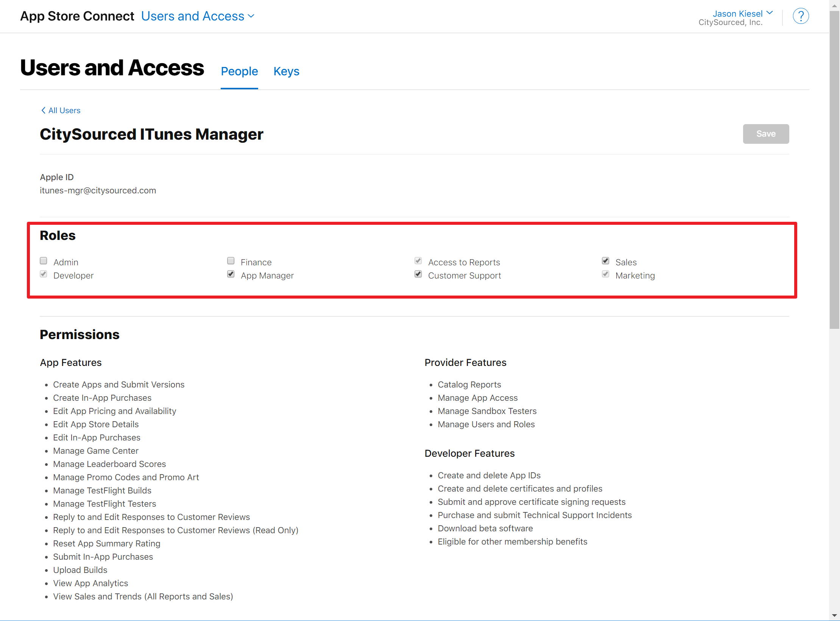Click 'Create and delete App IDs'
The height and width of the screenshot is (621, 840).
[489, 475]
